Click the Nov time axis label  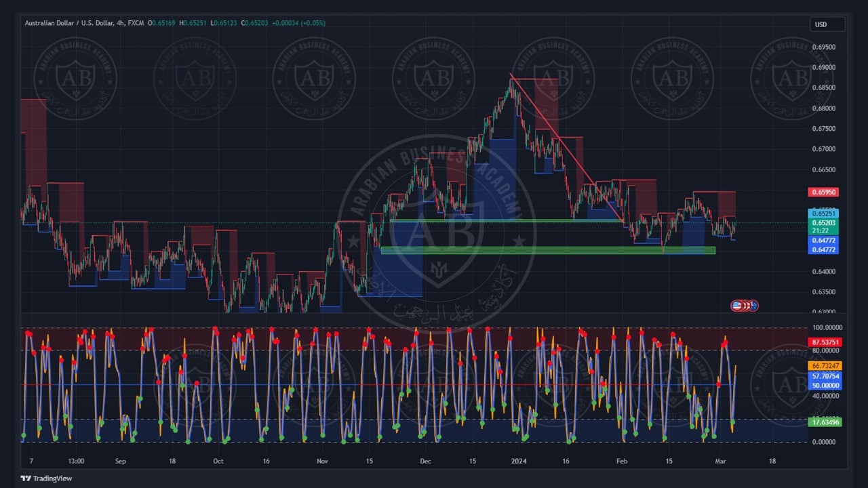click(323, 461)
